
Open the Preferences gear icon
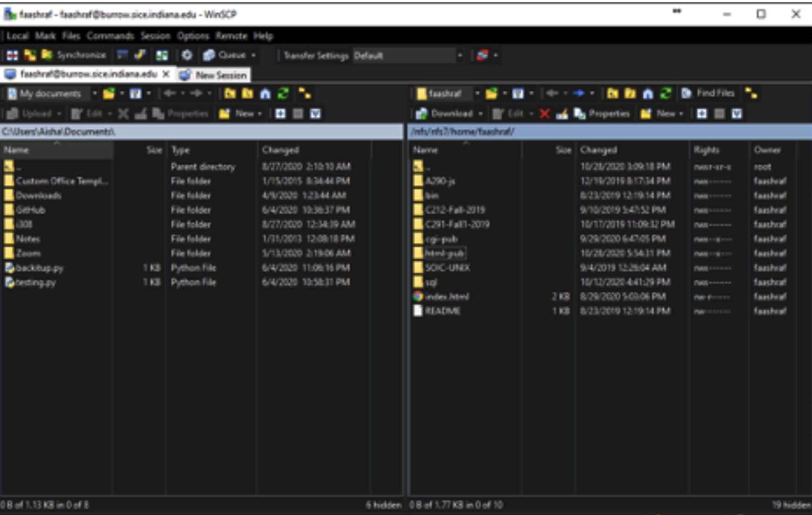point(187,55)
